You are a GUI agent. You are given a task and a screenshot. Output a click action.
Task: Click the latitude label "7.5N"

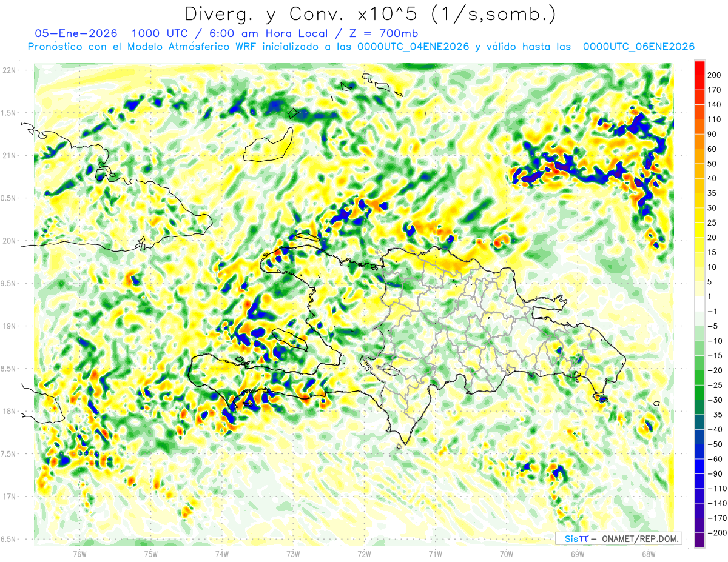pyautogui.click(x=8, y=454)
